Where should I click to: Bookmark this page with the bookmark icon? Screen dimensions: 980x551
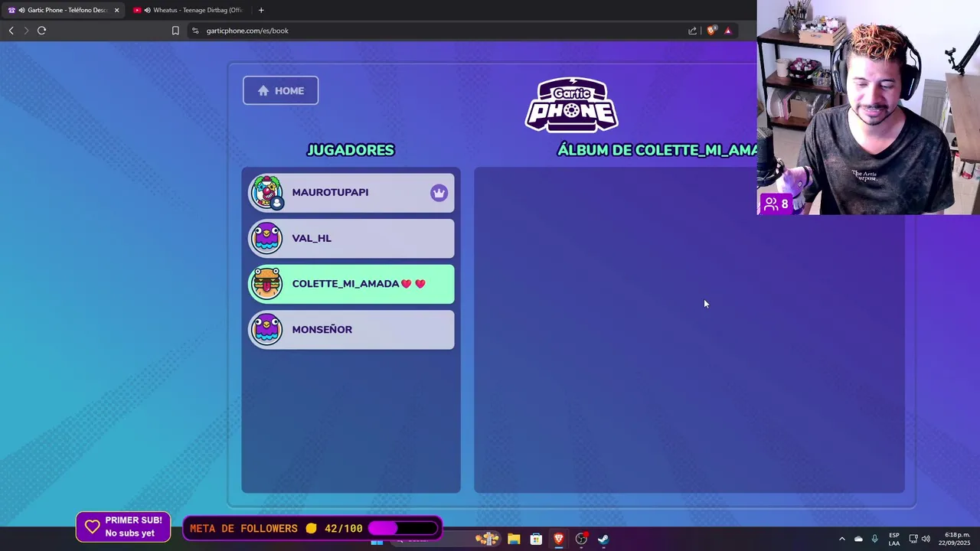(x=175, y=31)
